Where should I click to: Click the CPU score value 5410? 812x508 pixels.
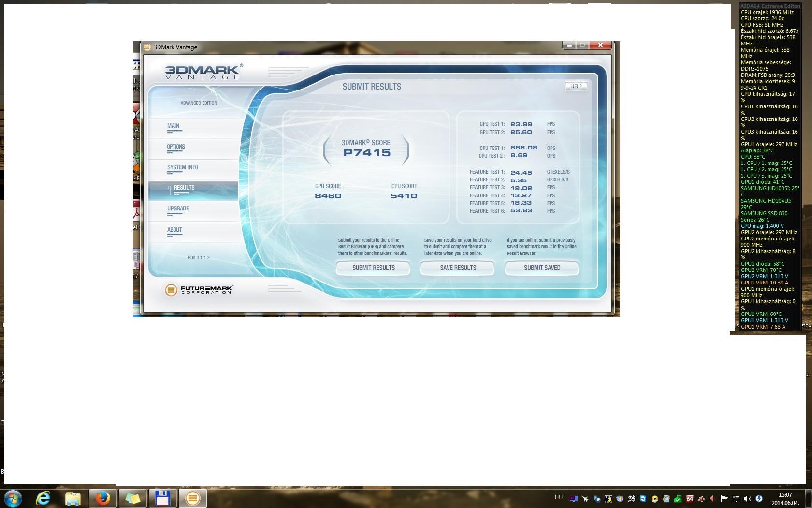tap(404, 196)
